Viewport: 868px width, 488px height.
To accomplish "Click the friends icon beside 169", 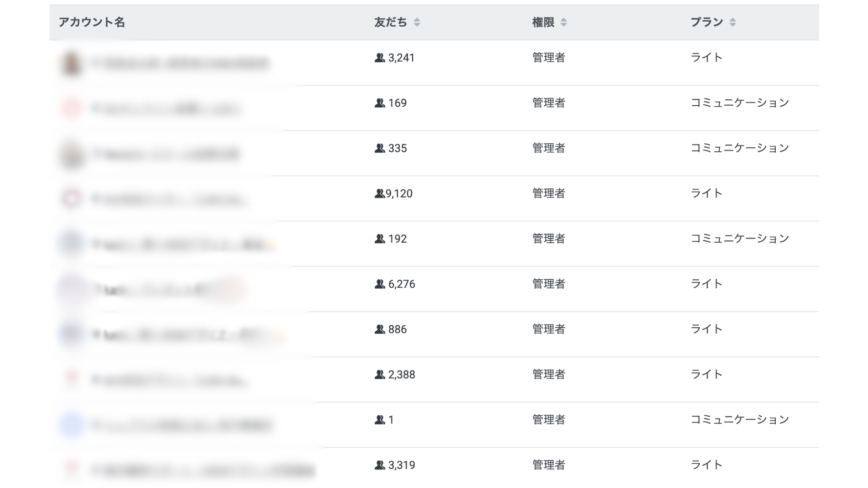I will coord(380,103).
